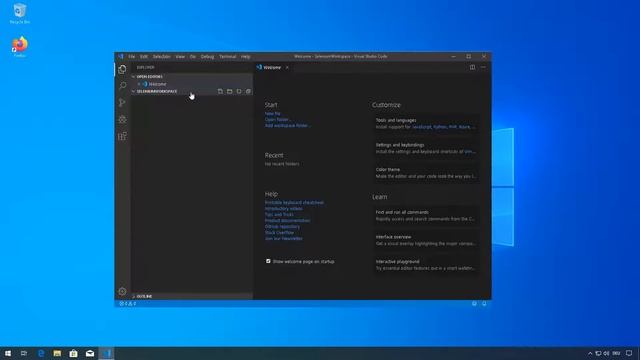Open the Edit menu
640x360 pixels.
144,57
